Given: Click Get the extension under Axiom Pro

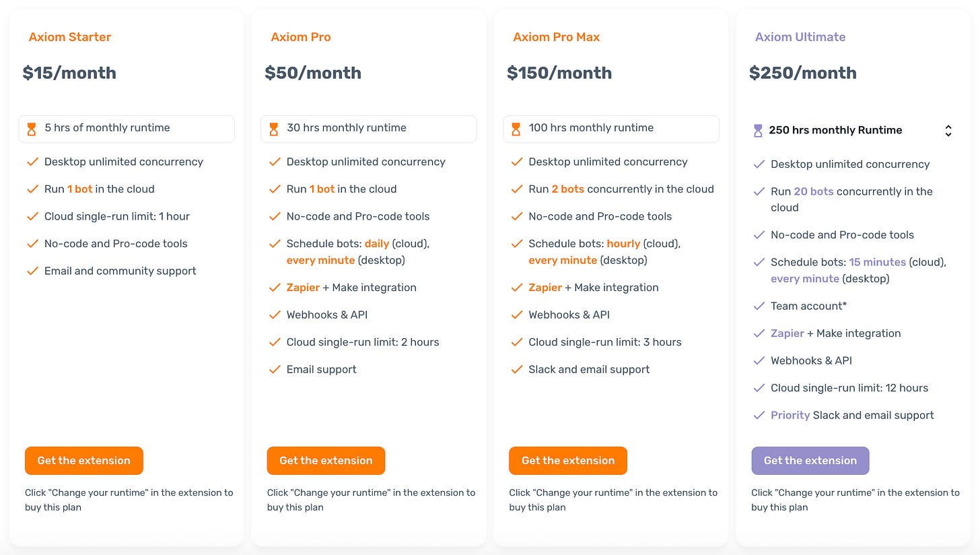Looking at the screenshot, I should [326, 461].
